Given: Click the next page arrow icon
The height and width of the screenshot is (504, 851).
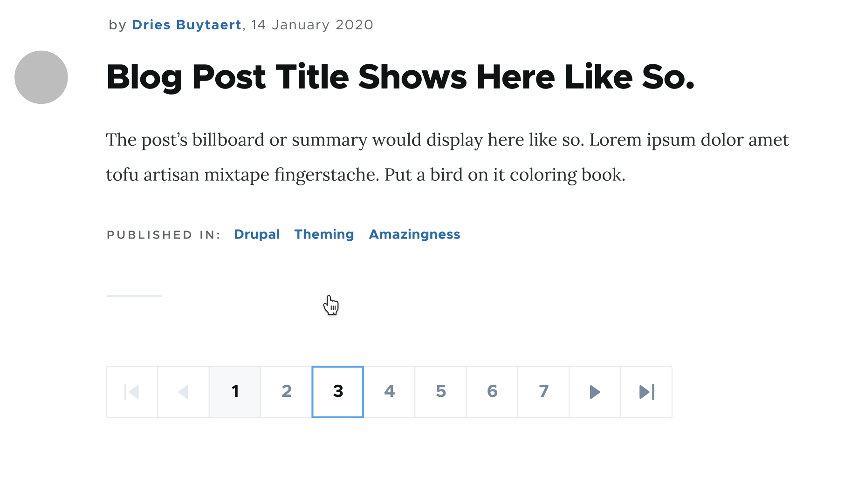Looking at the screenshot, I should pyautogui.click(x=595, y=392).
